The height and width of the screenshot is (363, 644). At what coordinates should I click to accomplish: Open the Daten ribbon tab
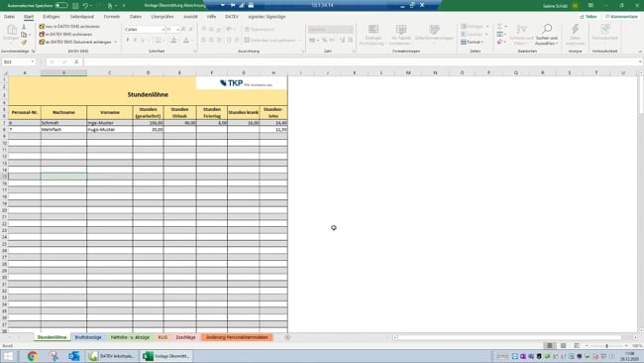coord(136,17)
